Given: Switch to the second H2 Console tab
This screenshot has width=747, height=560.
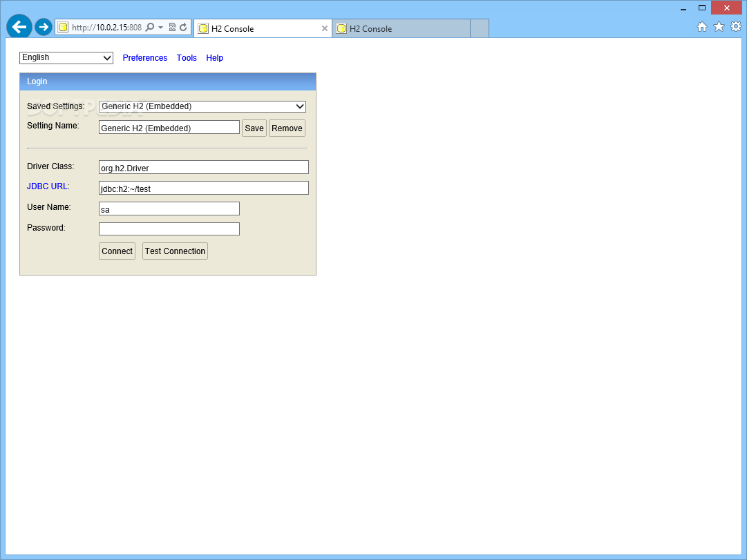Looking at the screenshot, I should coord(401,28).
